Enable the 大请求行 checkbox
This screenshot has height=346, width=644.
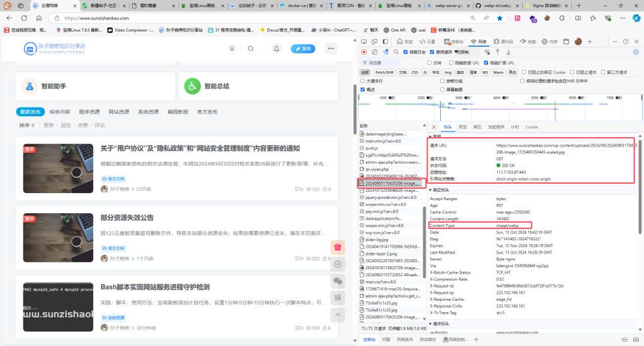[363, 81]
